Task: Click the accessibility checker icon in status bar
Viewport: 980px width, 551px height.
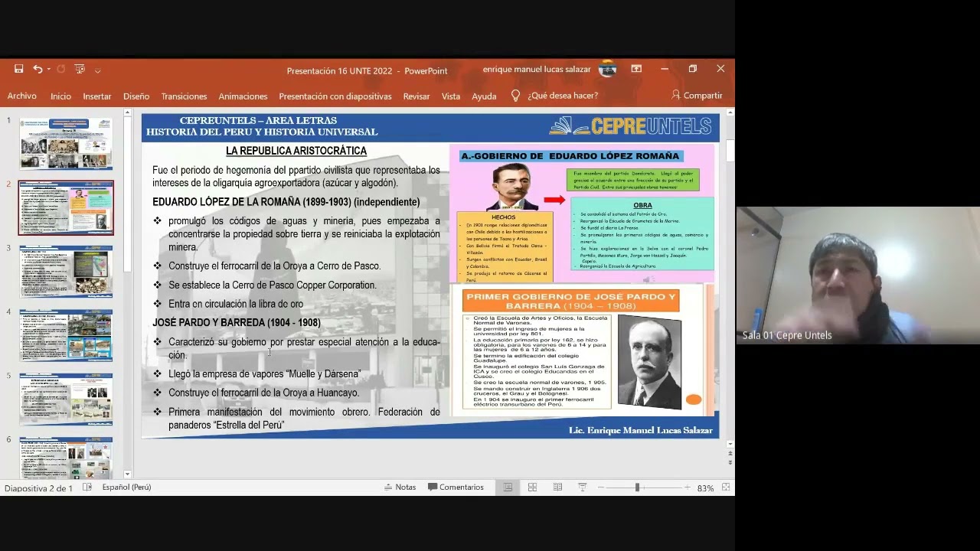Action: 87,487
